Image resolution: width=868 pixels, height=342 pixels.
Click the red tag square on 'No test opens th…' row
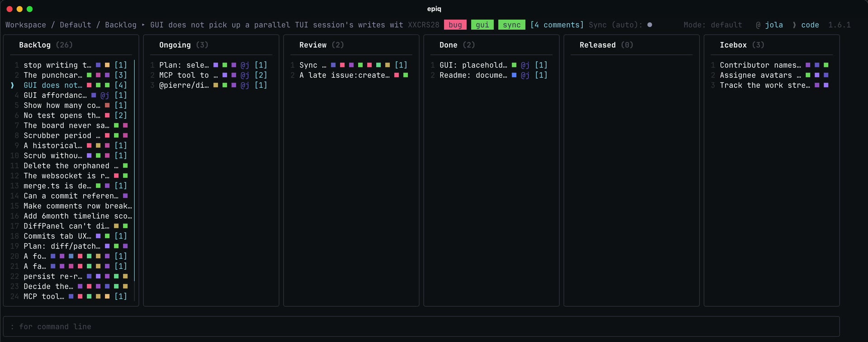point(107,115)
